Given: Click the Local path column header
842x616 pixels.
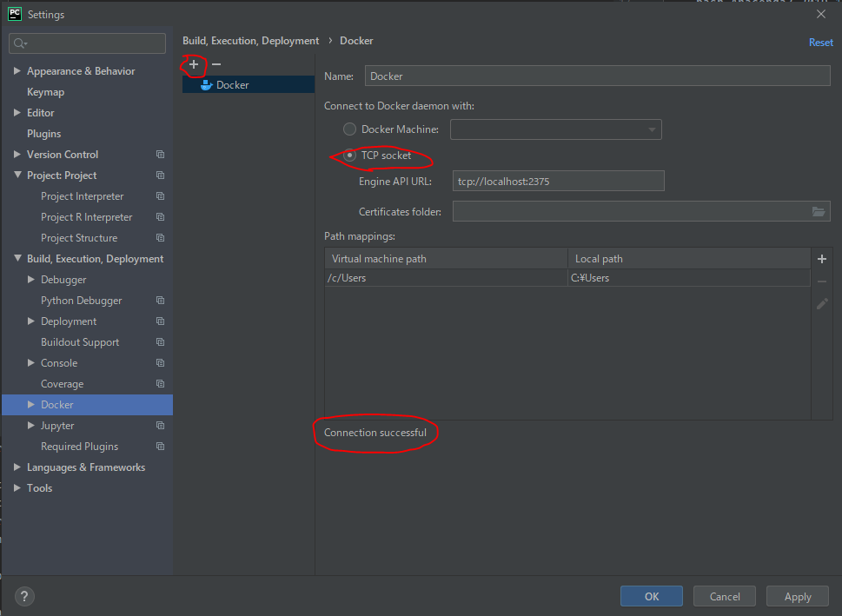Looking at the screenshot, I should click(689, 258).
